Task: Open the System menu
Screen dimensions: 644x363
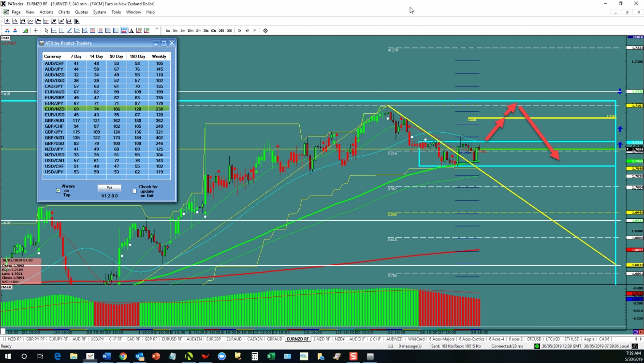Action: [x=100, y=12]
